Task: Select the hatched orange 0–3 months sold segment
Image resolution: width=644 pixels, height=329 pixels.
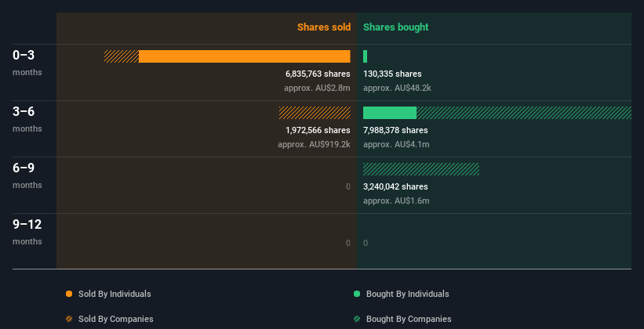Action: pos(122,56)
